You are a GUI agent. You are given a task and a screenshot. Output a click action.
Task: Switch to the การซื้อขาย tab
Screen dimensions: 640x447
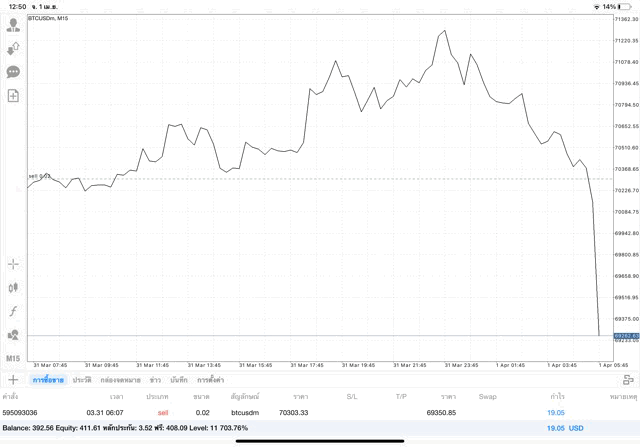[x=48, y=380]
